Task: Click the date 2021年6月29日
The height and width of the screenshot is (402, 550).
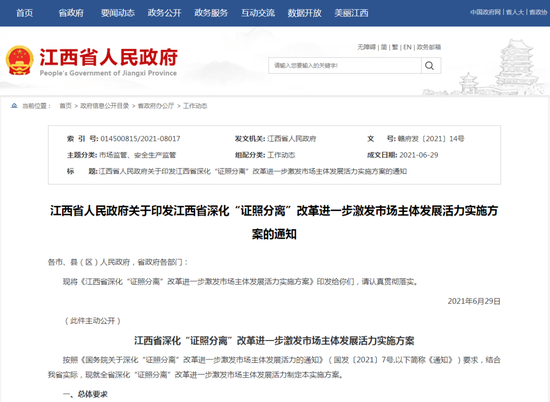Action: click(x=474, y=301)
